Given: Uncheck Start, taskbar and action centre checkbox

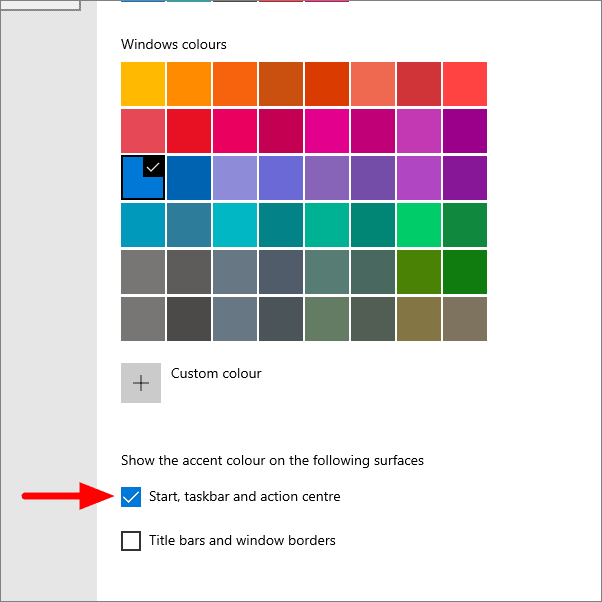Looking at the screenshot, I should (x=131, y=497).
